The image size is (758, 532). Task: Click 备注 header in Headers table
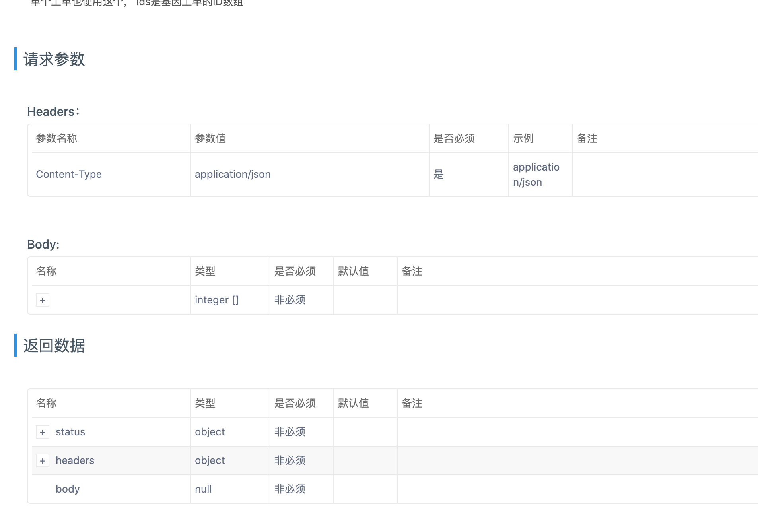[x=587, y=138]
